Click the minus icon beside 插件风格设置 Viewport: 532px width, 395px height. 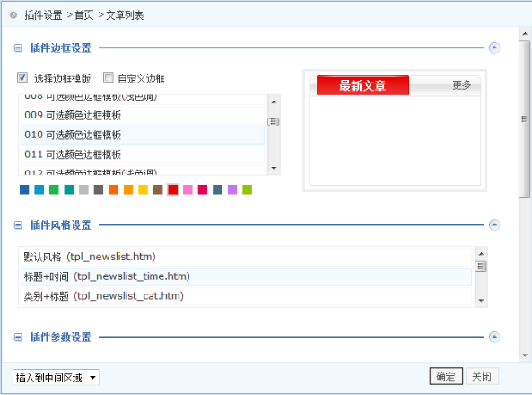click(x=18, y=225)
